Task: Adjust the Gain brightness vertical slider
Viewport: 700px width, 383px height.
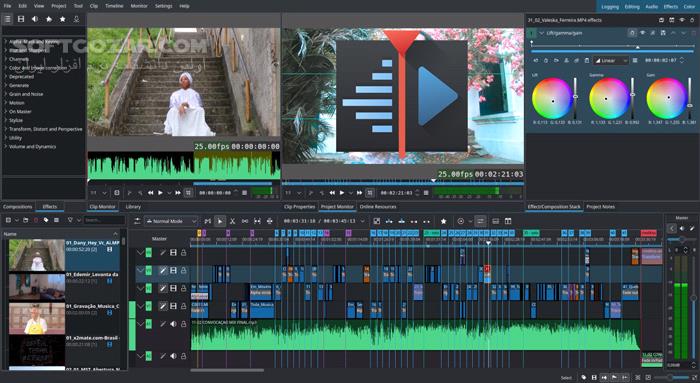Action: 690,98
